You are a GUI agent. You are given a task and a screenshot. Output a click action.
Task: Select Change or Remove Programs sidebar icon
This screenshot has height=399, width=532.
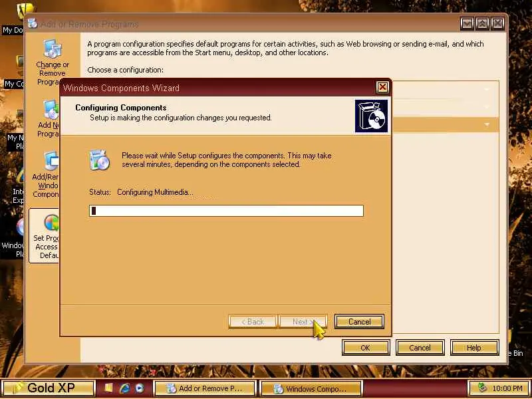(x=53, y=49)
